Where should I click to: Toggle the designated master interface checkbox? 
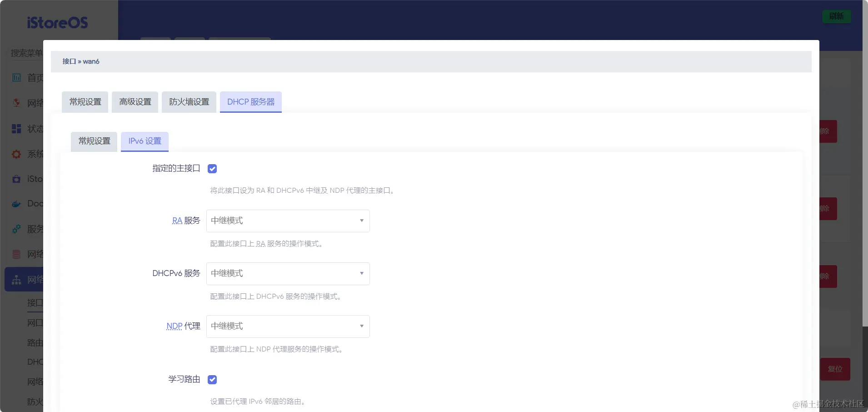[x=212, y=169]
